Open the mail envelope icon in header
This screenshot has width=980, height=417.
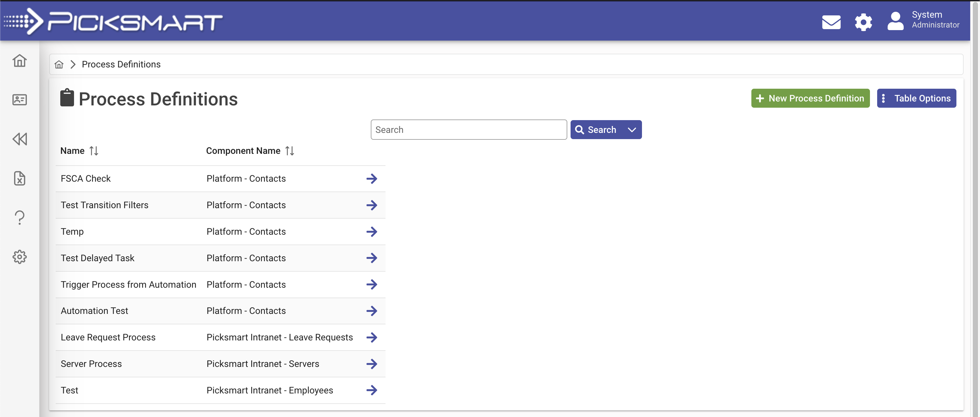831,22
